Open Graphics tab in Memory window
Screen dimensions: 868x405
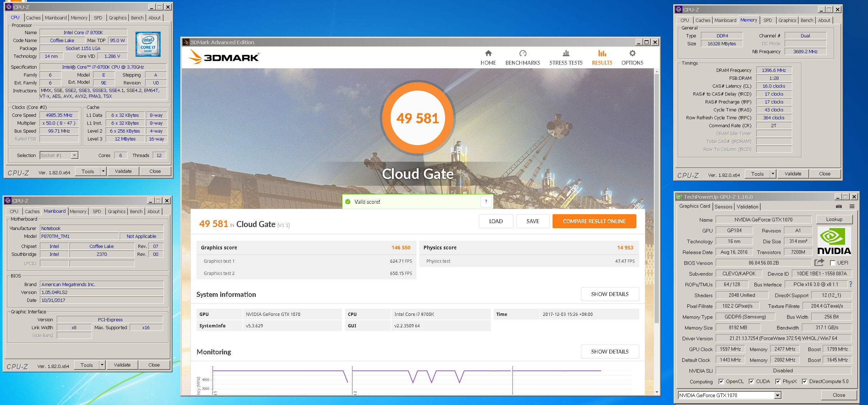tap(787, 20)
